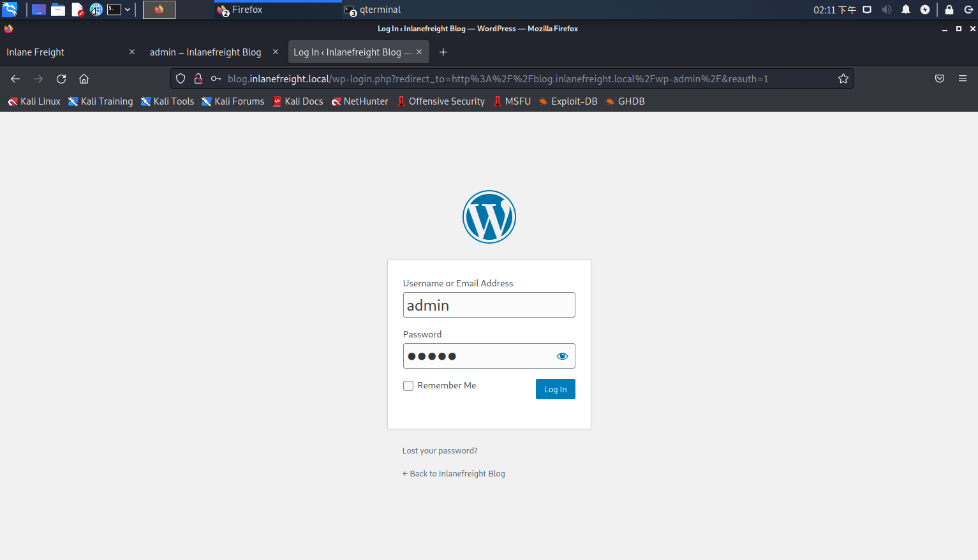The height and width of the screenshot is (560, 978).
Task: Open the Exploit-DB bookmark
Action: point(568,101)
